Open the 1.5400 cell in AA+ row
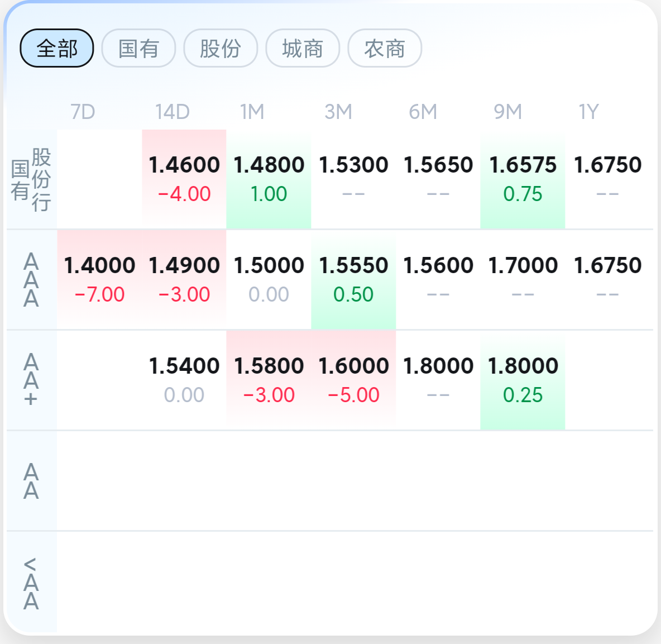The height and width of the screenshot is (644, 661). tap(184, 380)
